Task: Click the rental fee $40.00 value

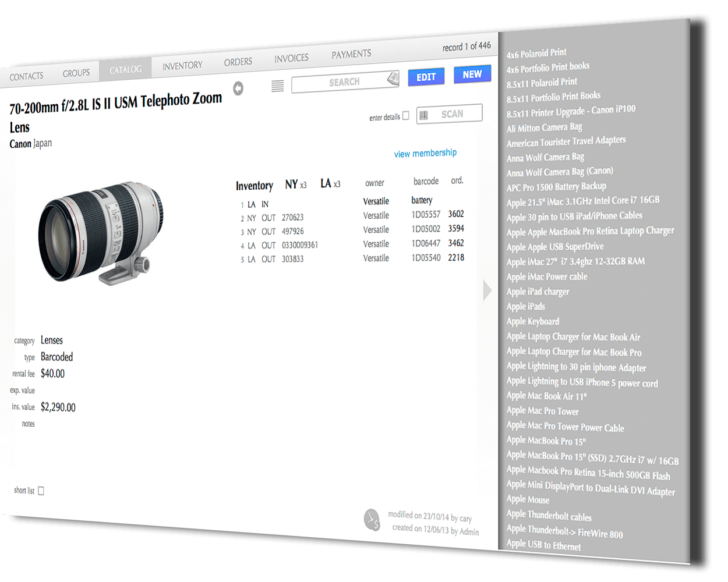Action: click(52, 374)
